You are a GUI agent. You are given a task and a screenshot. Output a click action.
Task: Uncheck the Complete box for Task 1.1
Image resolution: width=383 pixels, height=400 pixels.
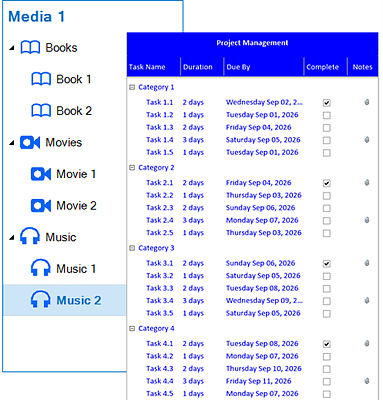point(327,103)
